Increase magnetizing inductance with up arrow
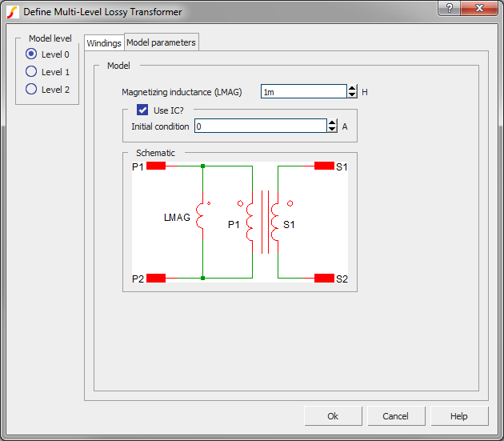This screenshot has height=441, width=504. click(352, 88)
